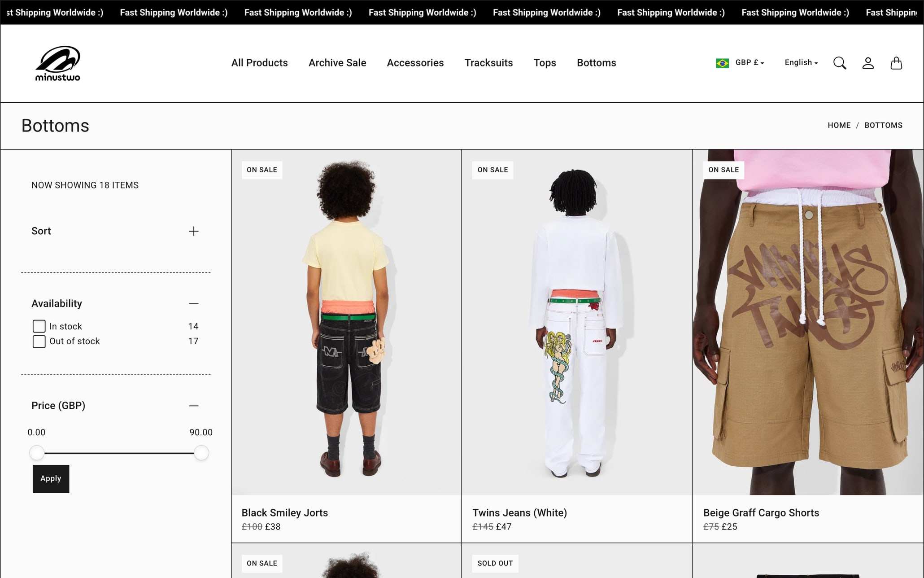Click the BOTTOMS breadcrumb link
The image size is (924, 578).
[x=883, y=125]
